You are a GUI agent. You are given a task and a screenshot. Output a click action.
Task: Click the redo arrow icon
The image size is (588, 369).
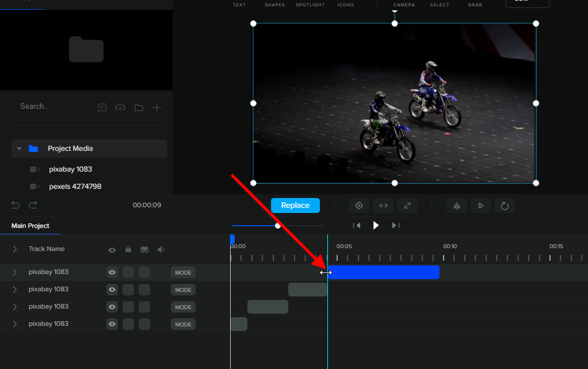point(33,204)
